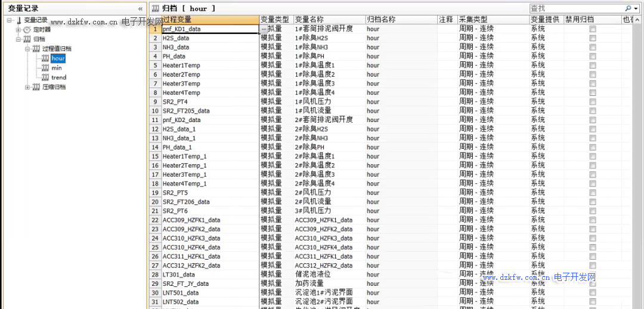The width and height of the screenshot is (644, 309).
Task: Click ellipsis button in pnf_KD1_data cell
Action: point(264,29)
